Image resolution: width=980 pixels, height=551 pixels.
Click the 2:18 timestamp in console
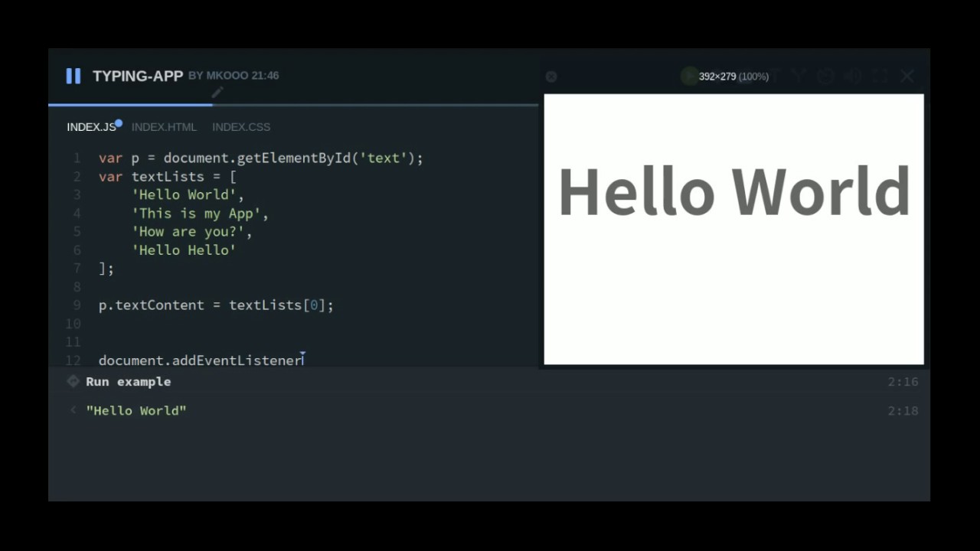(x=903, y=411)
